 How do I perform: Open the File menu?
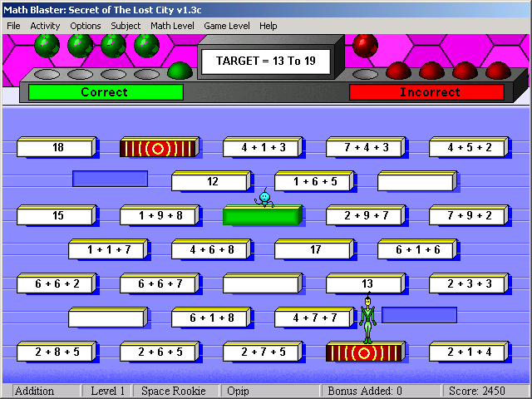13,26
